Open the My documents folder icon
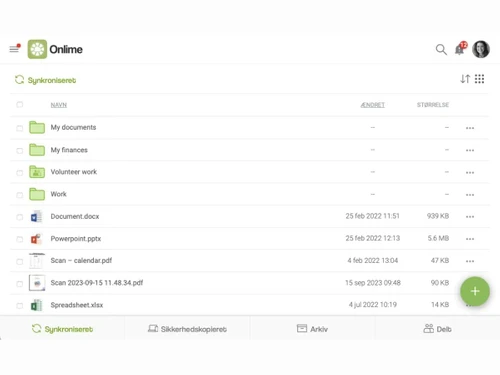The height and width of the screenshot is (375, 500). pos(37,127)
